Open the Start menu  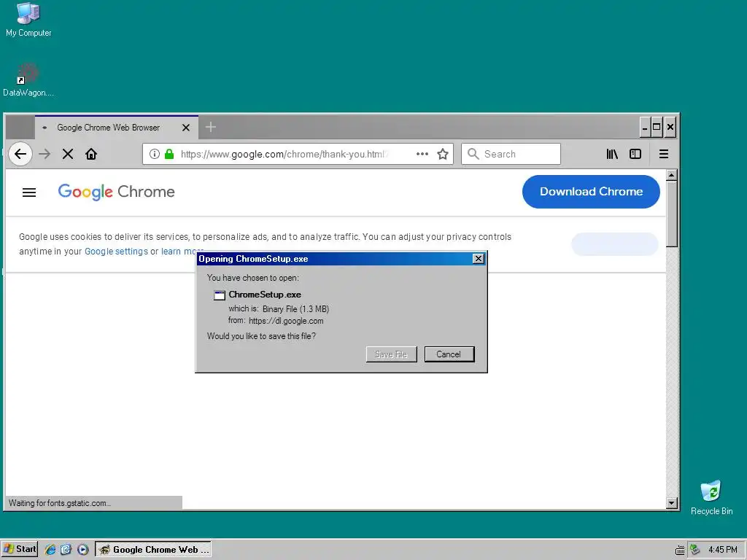(x=20, y=549)
